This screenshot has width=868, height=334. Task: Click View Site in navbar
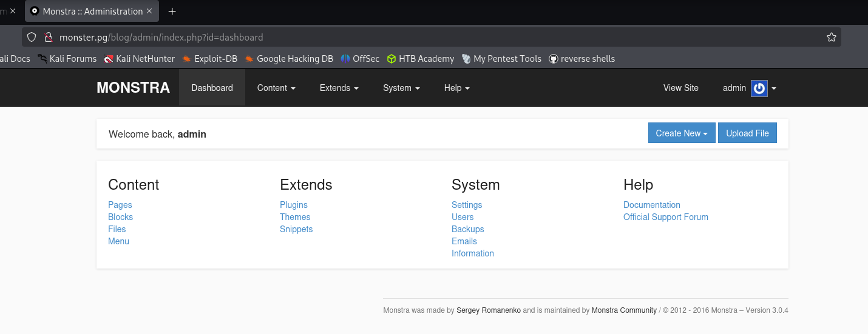(681, 88)
